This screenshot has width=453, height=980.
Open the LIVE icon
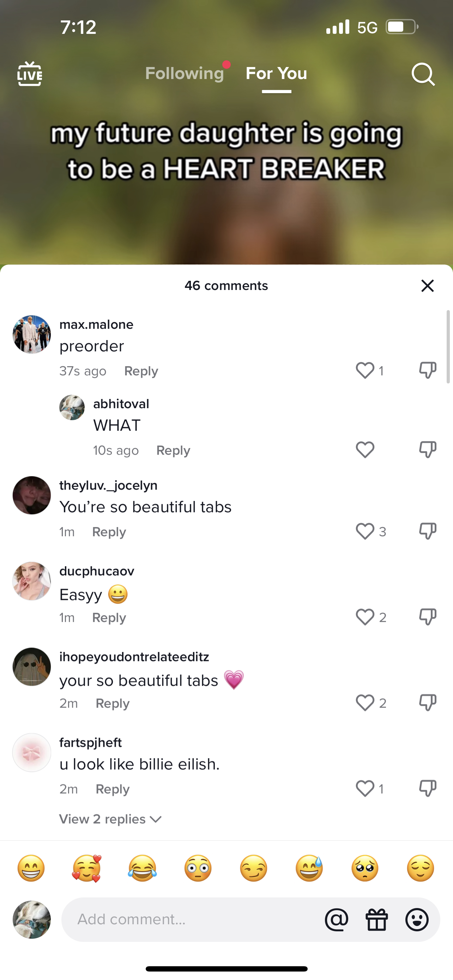point(30,74)
